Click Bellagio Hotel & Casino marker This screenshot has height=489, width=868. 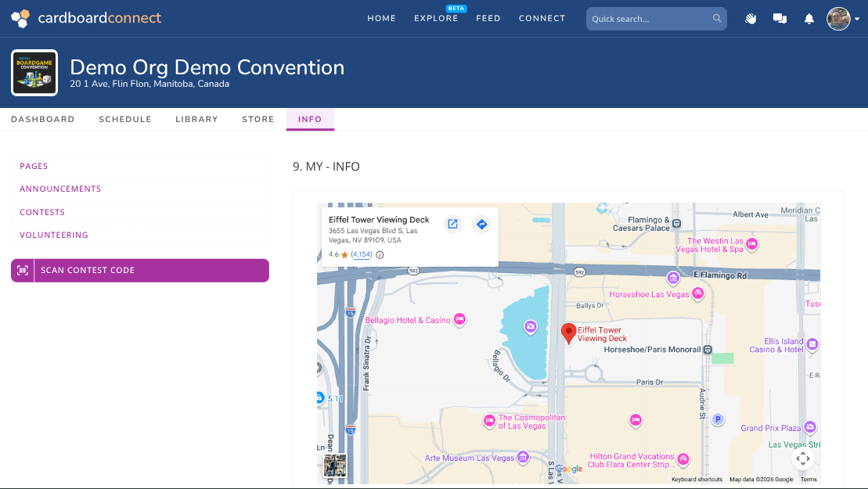[x=459, y=319]
